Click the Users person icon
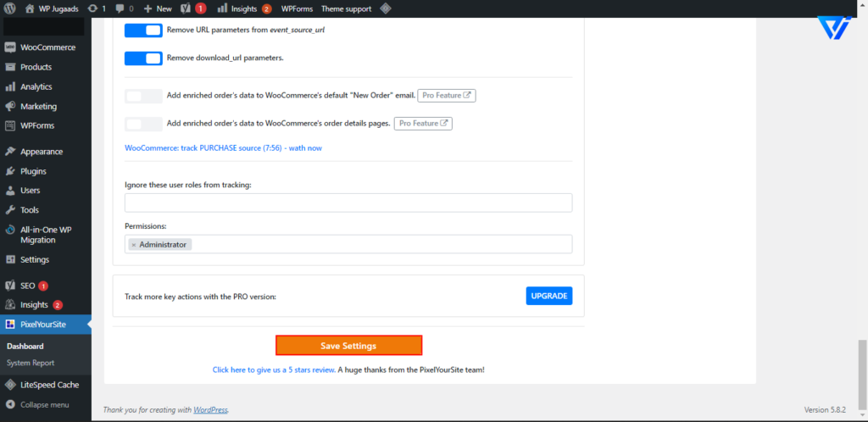Image resolution: width=868 pixels, height=422 pixels. (10, 191)
